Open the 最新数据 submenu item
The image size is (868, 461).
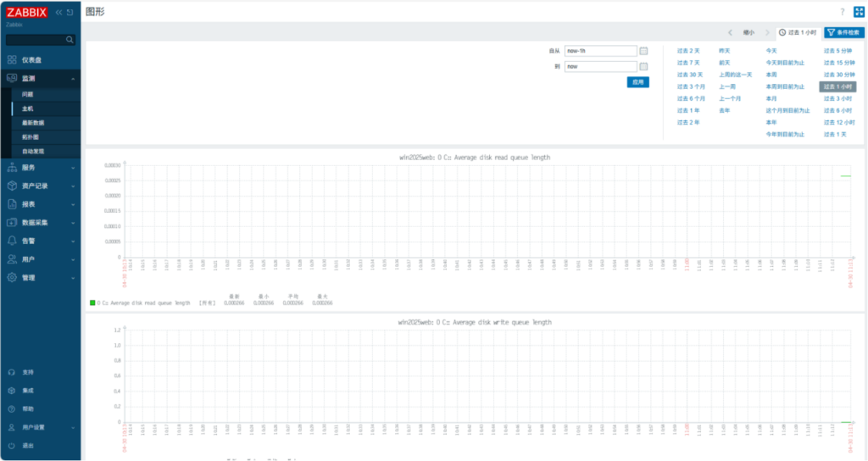(x=33, y=123)
